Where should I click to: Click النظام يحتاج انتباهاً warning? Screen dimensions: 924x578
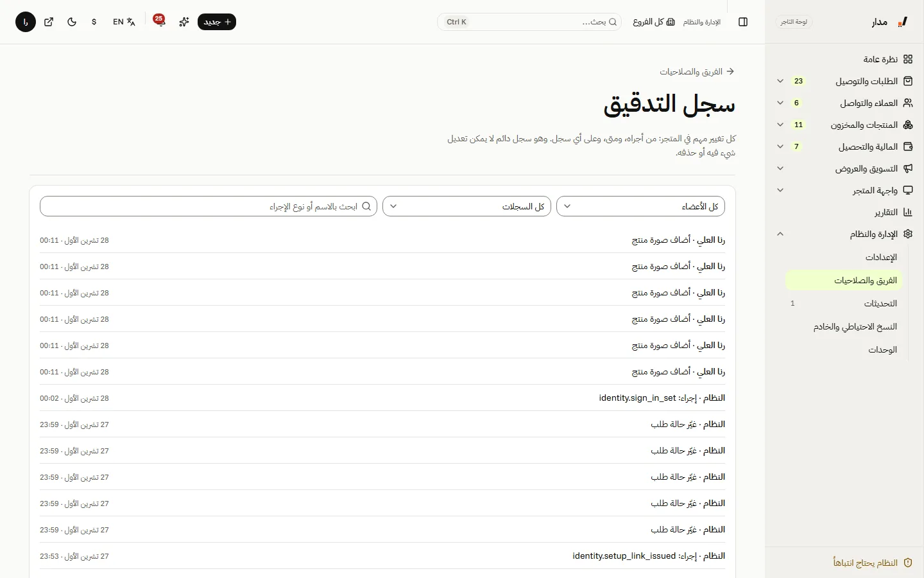tap(873, 563)
